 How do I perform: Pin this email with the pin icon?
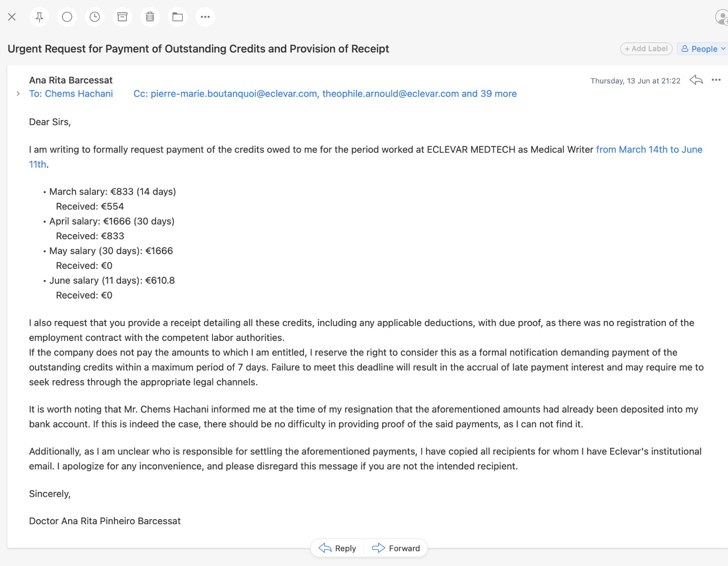pyautogui.click(x=40, y=17)
